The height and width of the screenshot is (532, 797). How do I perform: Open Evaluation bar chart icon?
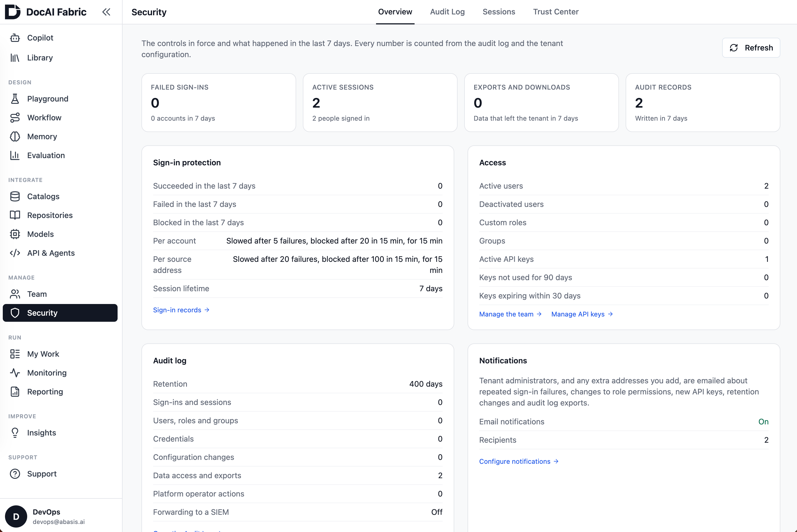pyautogui.click(x=15, y=155)
